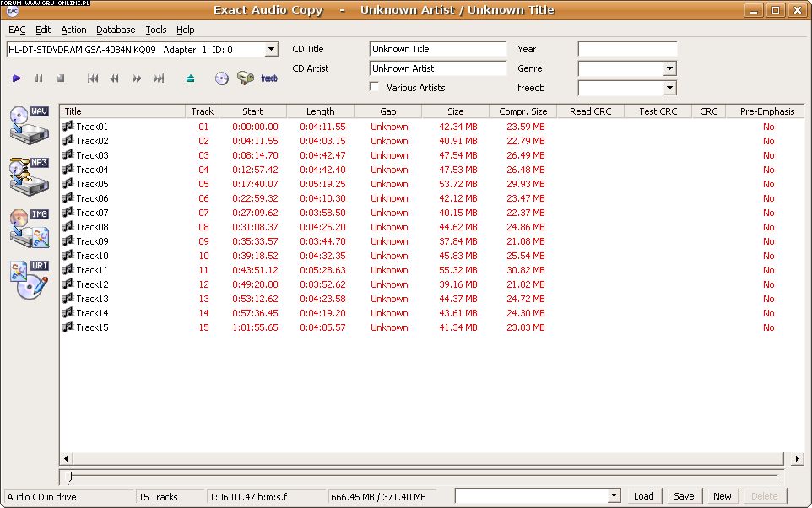Click the EAC logo in the title bar
The height and width of the screenshot is (508, 812).
point(13,11)
